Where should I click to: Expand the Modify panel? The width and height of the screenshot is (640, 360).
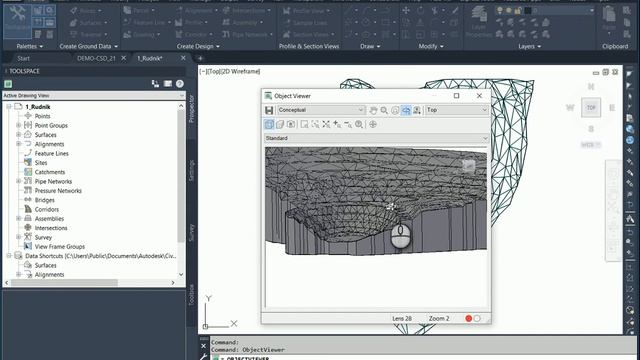point(431,47)
